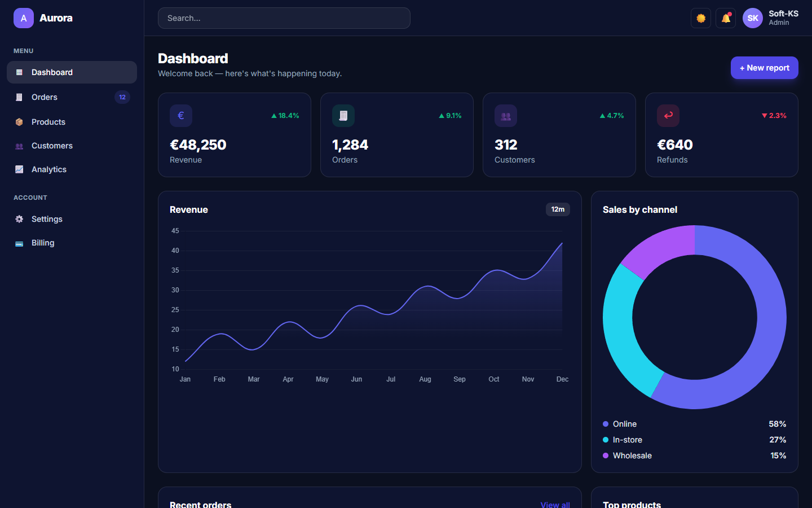Open the notifications bell
The image size is (812, 508).
(x=726, y=18)
